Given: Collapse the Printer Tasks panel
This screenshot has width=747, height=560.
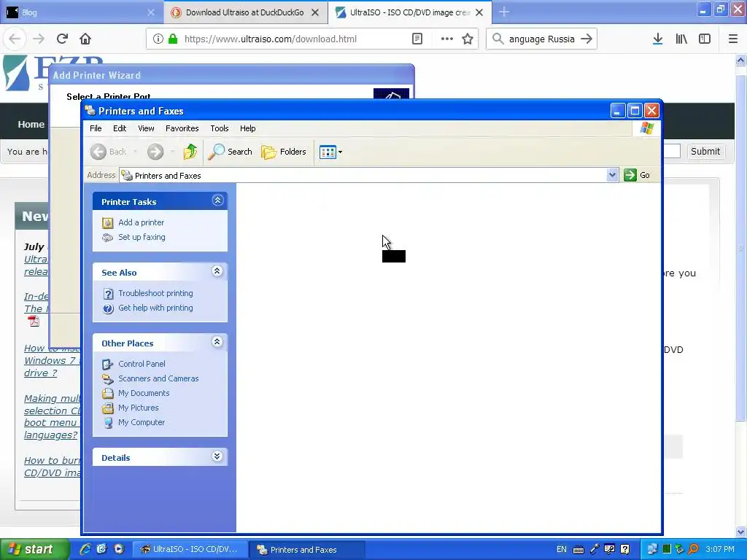Looking at the screenshot, I should point(217,201).
